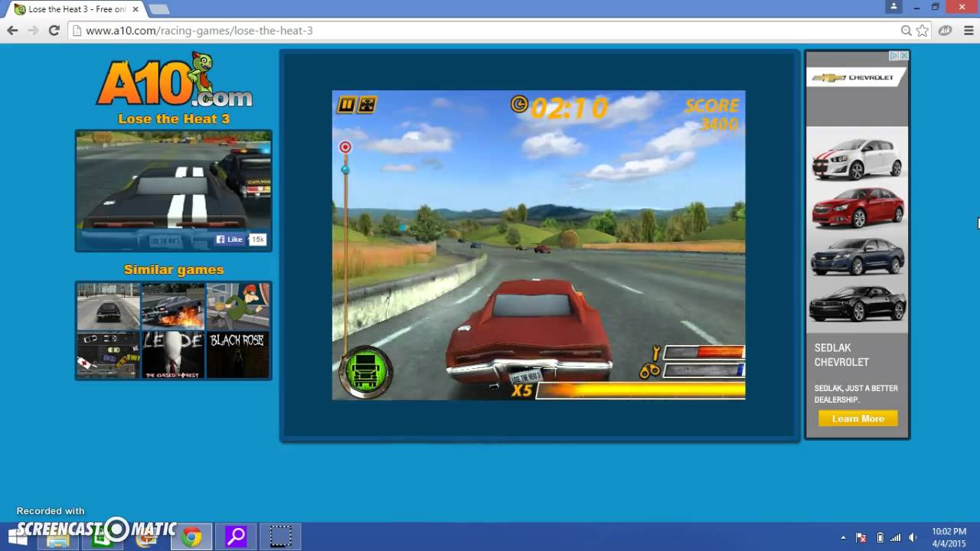This screenshot has height=551, width=980.
Task: Open the burning car game thumbnail
Action: coord(173,306)
